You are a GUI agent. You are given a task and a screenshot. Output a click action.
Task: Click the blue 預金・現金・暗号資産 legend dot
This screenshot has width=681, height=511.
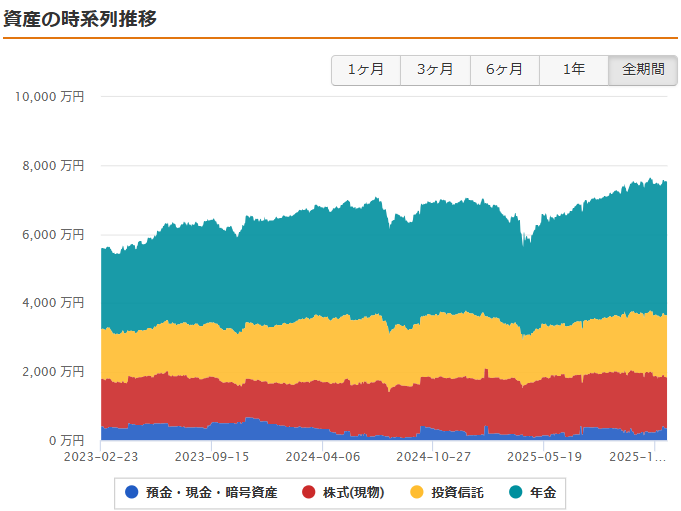point(131,492)
